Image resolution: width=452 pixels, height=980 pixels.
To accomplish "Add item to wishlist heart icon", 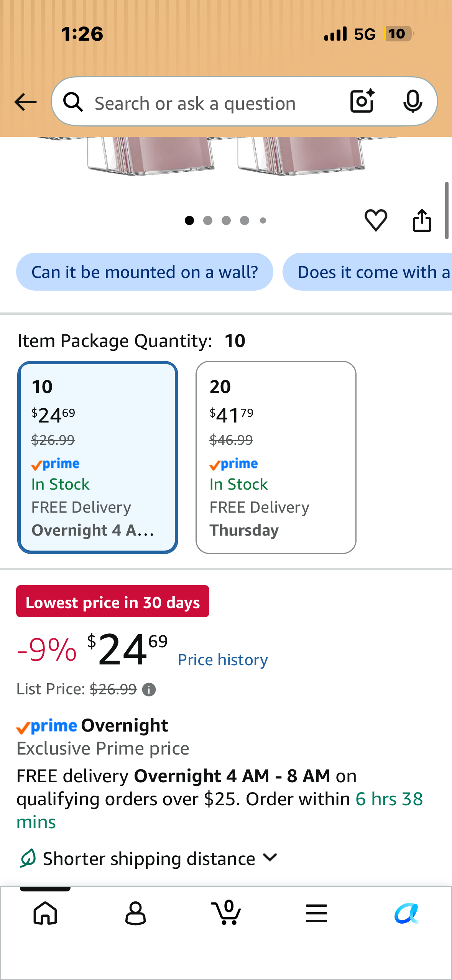I will click(x=376, y=220).
